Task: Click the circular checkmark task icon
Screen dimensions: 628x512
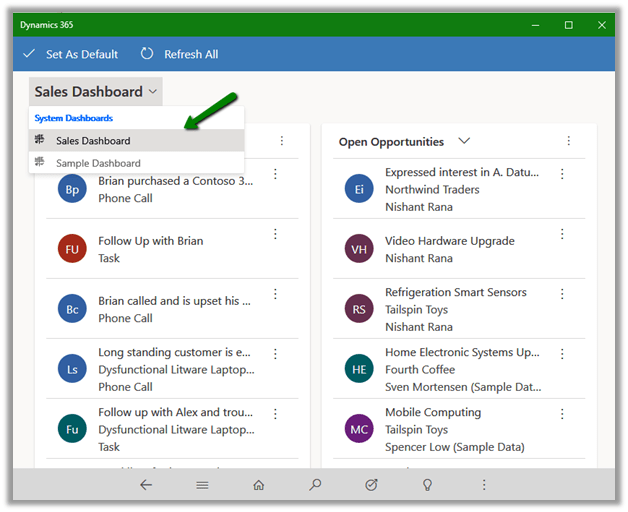Action: [372, 485]
